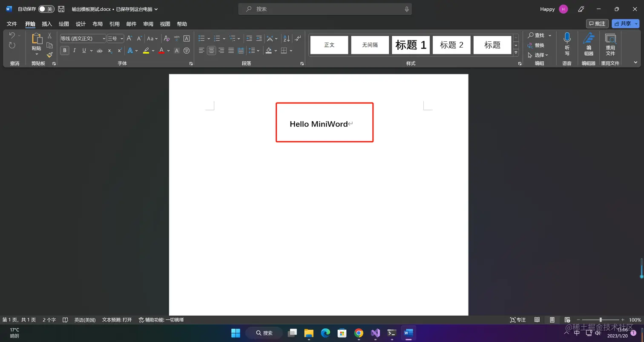Open Font dialog launcher in 字体 group
The image size is (644, 342).
tap(191, 64)
